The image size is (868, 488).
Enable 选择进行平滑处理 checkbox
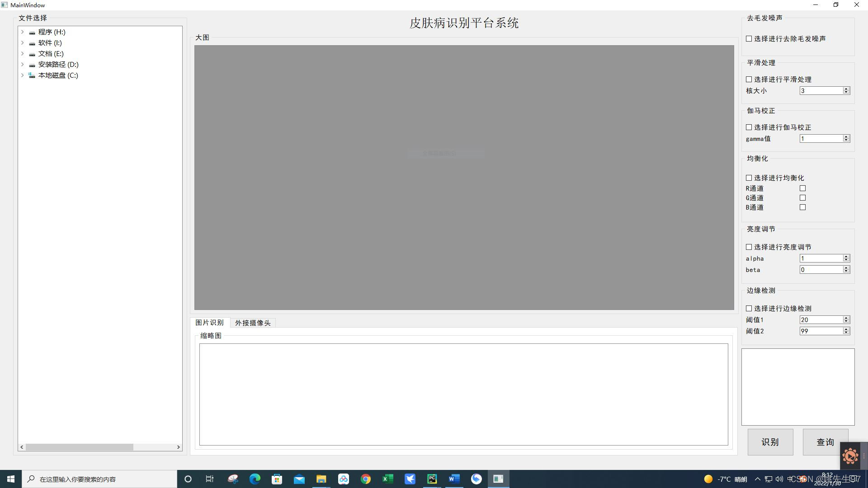click(x=749, y=80)
